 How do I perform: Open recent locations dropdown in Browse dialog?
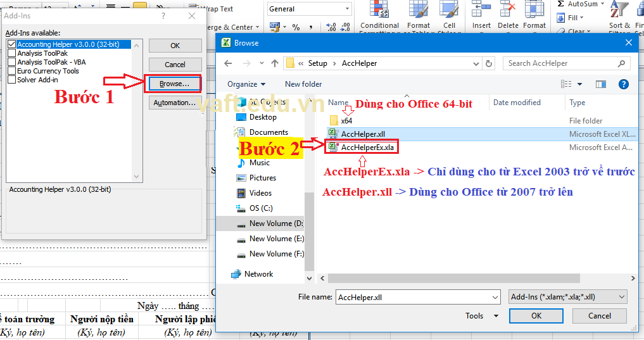coord(262,63)
